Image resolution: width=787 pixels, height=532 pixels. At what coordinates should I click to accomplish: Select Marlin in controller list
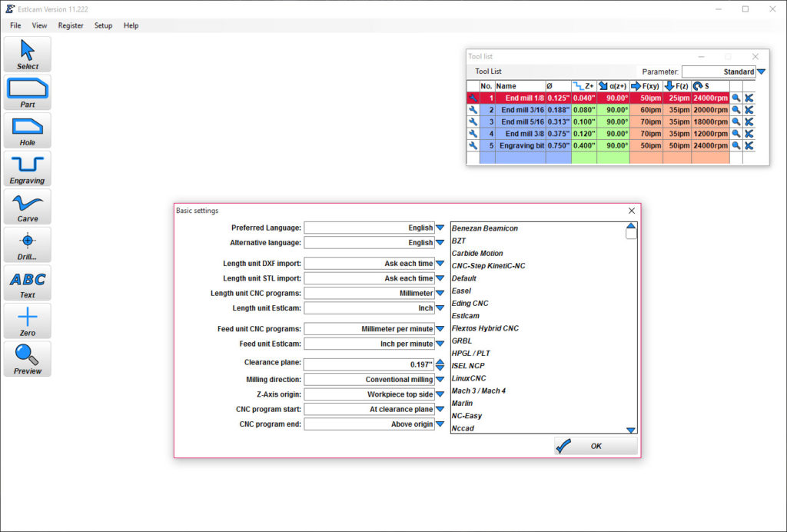462,403
